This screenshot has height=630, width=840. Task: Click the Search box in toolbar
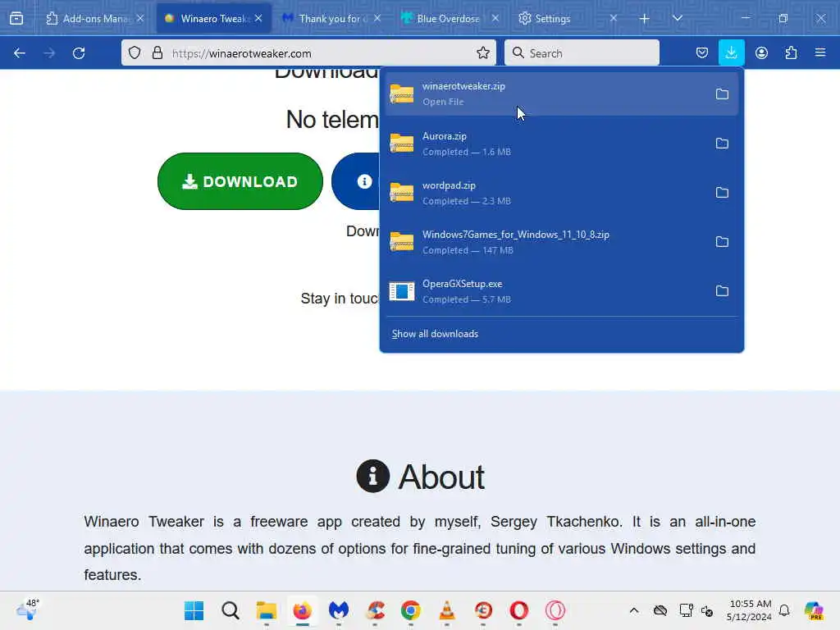582,53
